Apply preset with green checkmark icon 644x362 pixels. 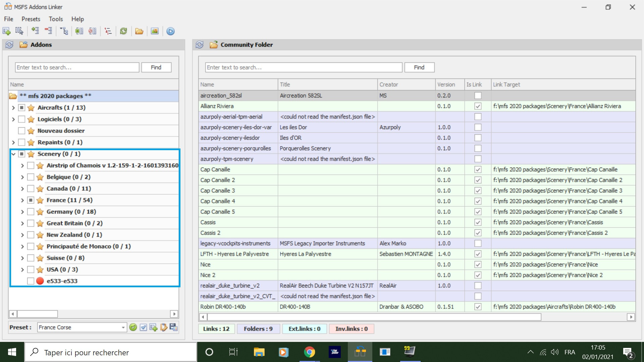(133, 327)
